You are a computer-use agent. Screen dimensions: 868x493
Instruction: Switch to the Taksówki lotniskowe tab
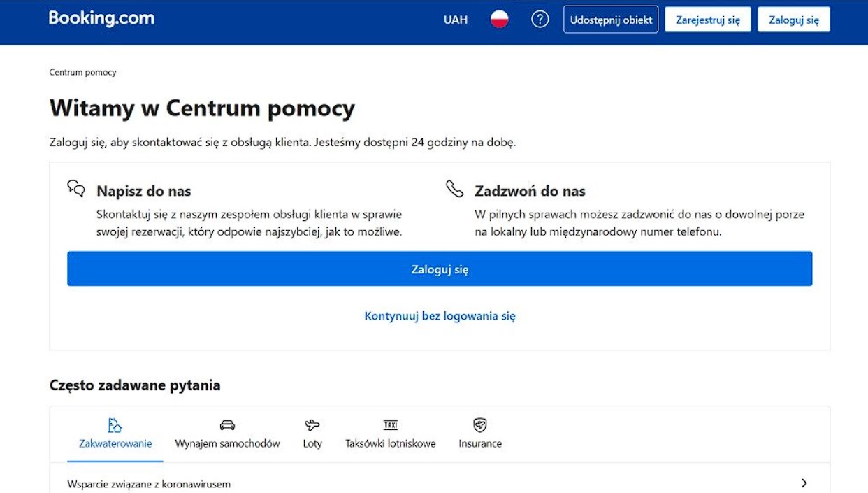click(391, 434)
